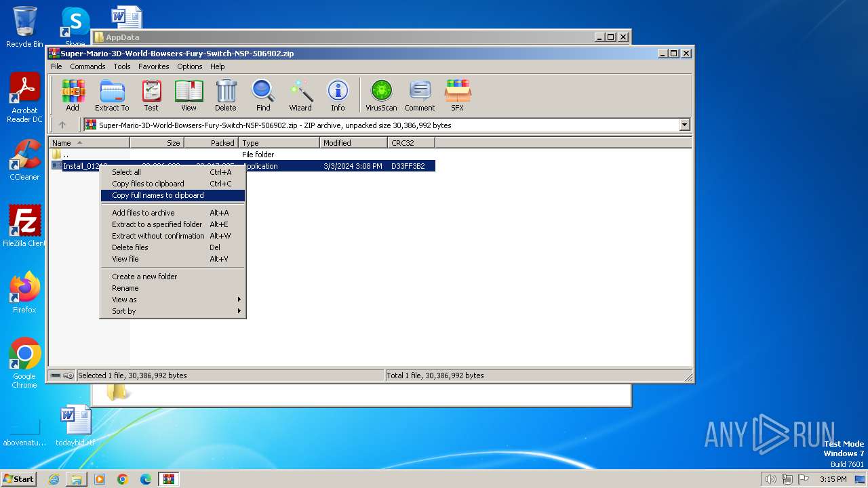The image size is (868, 488).
Task: Sort by the Size column header
Action: click(157, 143)
